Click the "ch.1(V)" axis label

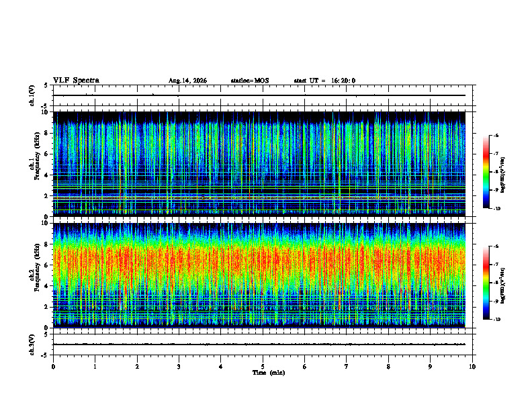tap(32, 95)
